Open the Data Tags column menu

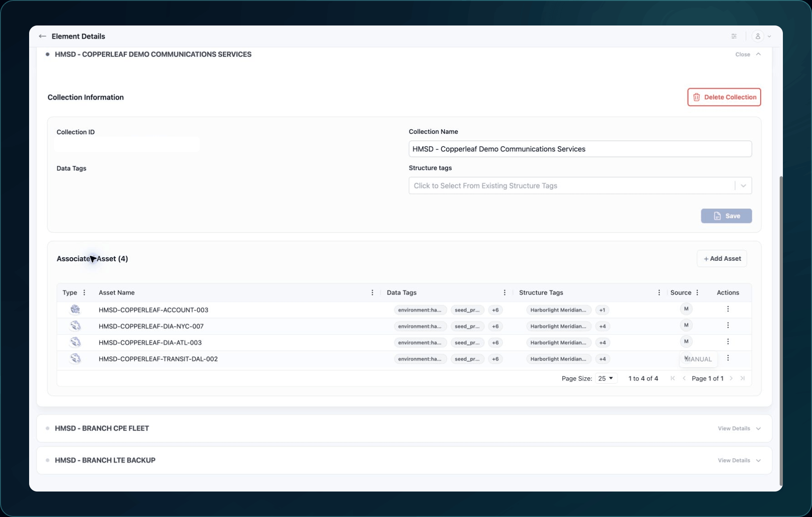tap(504, 293)
